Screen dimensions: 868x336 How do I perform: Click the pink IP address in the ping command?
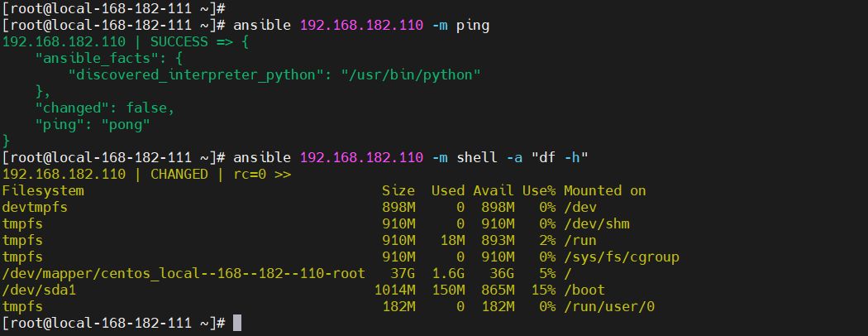361,25
